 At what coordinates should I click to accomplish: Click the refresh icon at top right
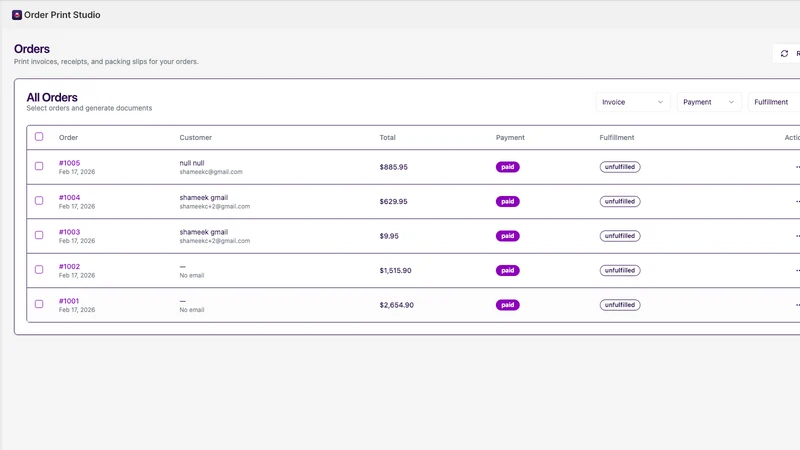(x=784, y=54)
